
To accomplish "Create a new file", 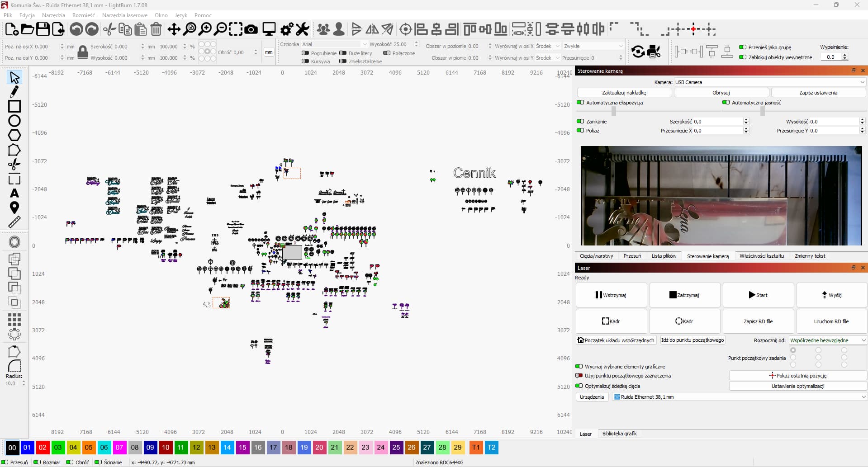I will (12, 29).
